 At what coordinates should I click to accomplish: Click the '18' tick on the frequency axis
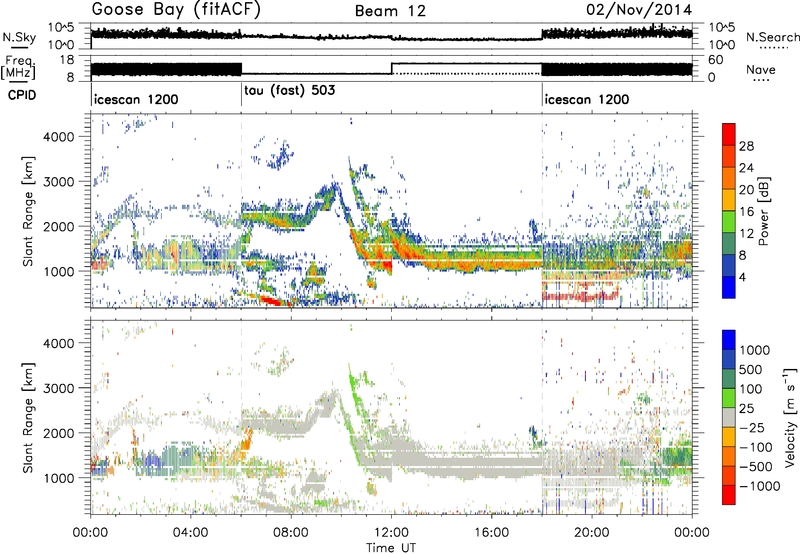pyautogui.click(x=67, y=60)
